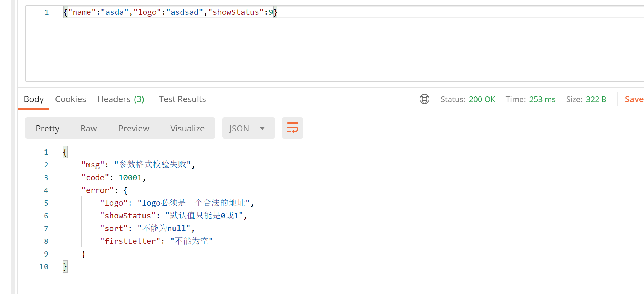
Task: Select the Preview view mode
Action: pos(134,128)
